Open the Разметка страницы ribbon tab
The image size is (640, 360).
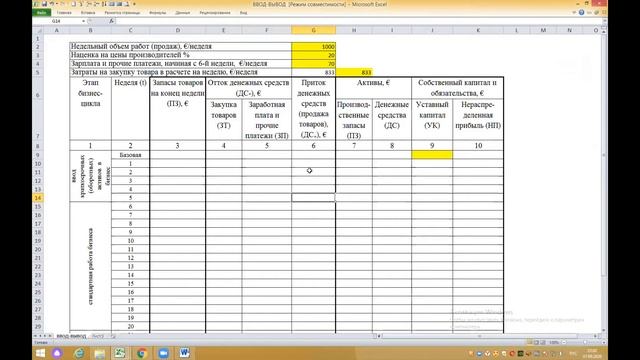point(122,13)
